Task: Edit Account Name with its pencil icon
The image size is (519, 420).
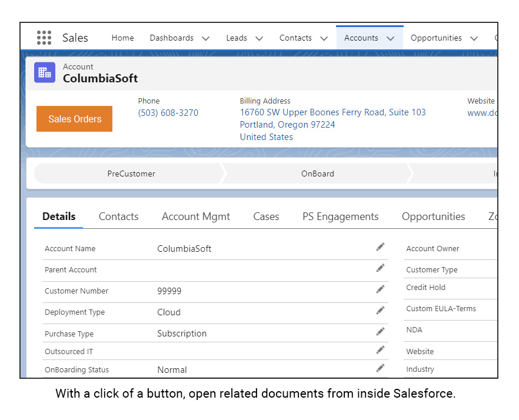Action: tap(380, 247)
